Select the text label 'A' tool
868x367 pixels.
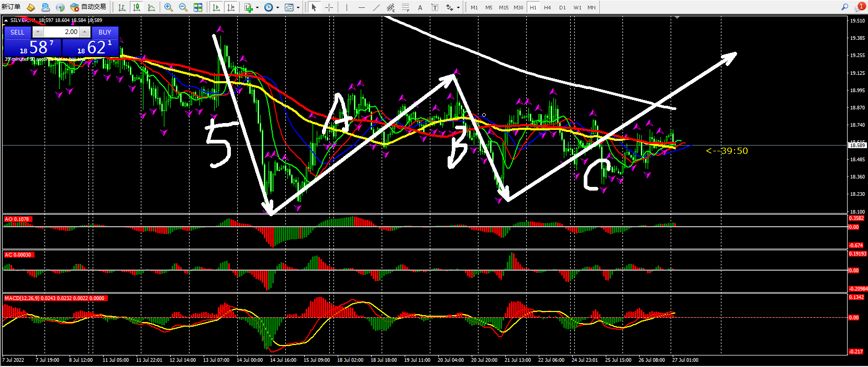pos(420,7)
